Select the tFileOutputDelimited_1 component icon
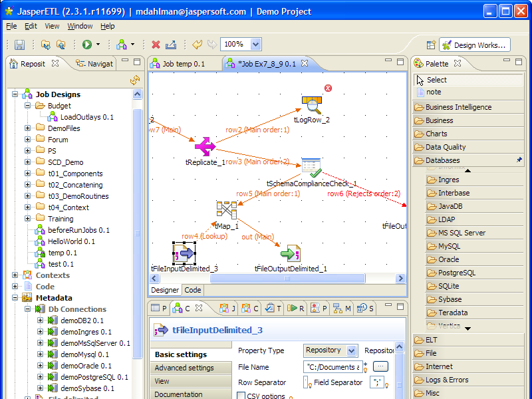Screen dimensions: 532x399 (291, 253)
